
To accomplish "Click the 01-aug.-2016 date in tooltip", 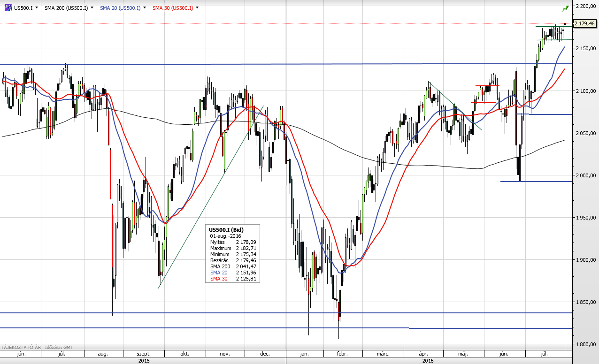I will pyautogui.click(x=225, y=235).
